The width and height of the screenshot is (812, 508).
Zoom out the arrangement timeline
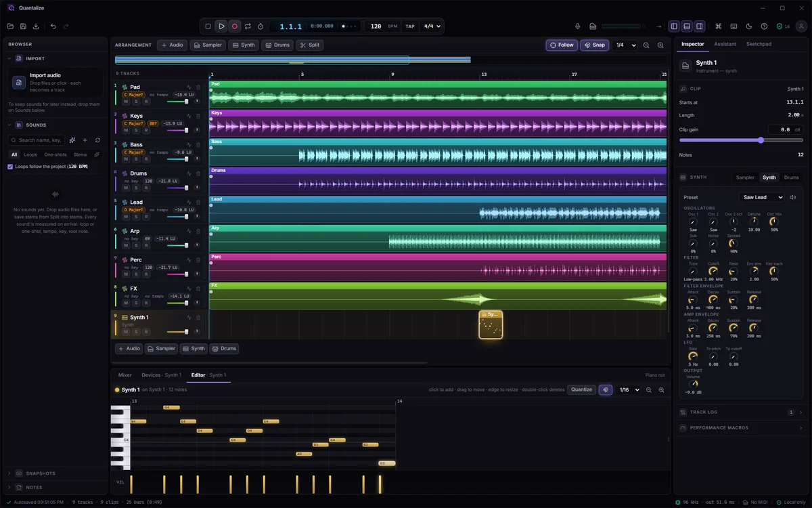point(646,45)
